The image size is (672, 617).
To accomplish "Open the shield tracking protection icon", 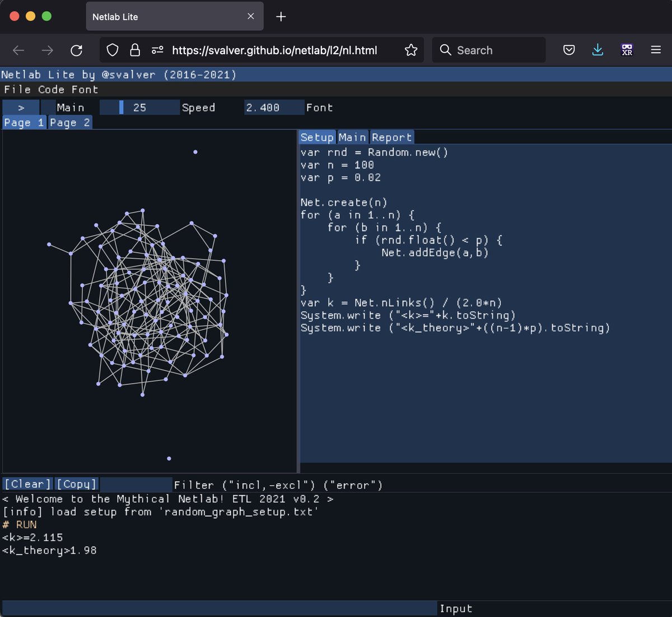I will point(113,50).
